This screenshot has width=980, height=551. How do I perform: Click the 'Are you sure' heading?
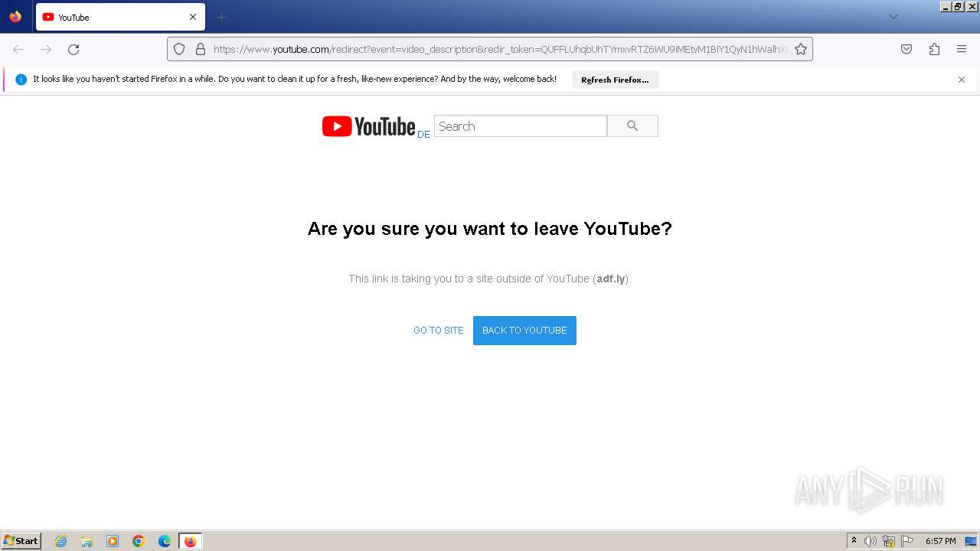490,229
